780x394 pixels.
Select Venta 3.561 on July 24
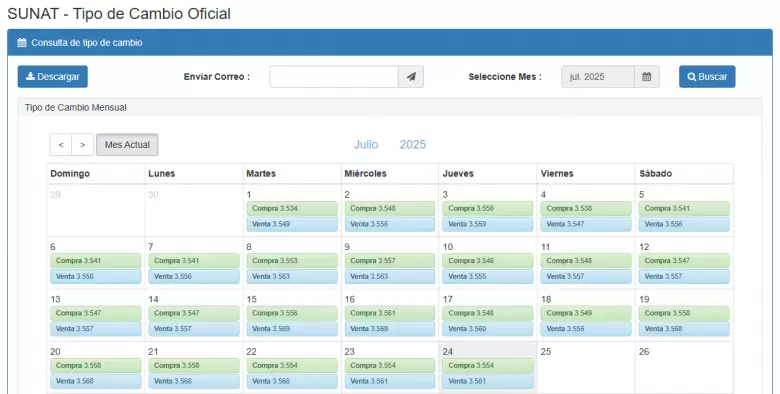[488, 382]
